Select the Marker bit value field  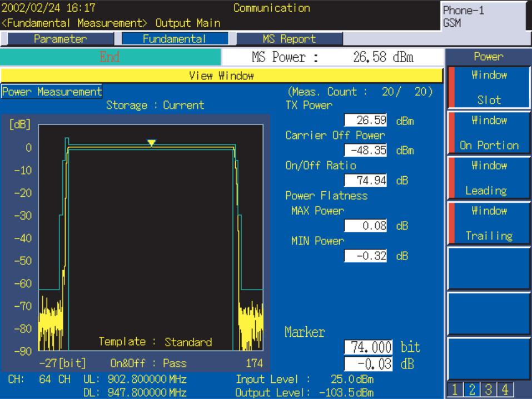[369, 347]
